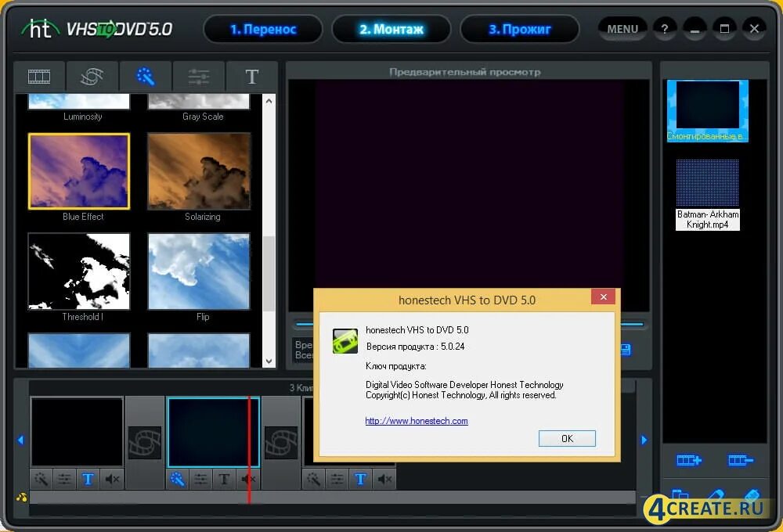The height and width of the screenshot is (532, 783).
Task: Click the add clip icon
Action: pyautogui.click(x=689, y=460)
